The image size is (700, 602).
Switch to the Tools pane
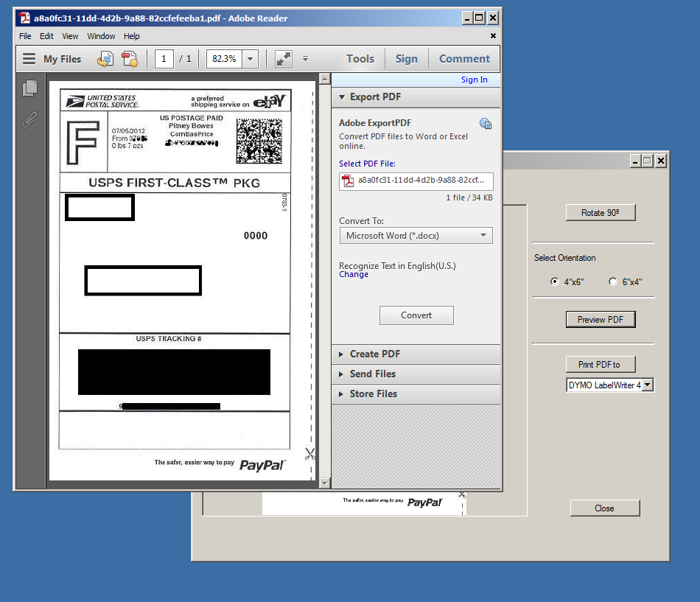click(x=360, y=59)
